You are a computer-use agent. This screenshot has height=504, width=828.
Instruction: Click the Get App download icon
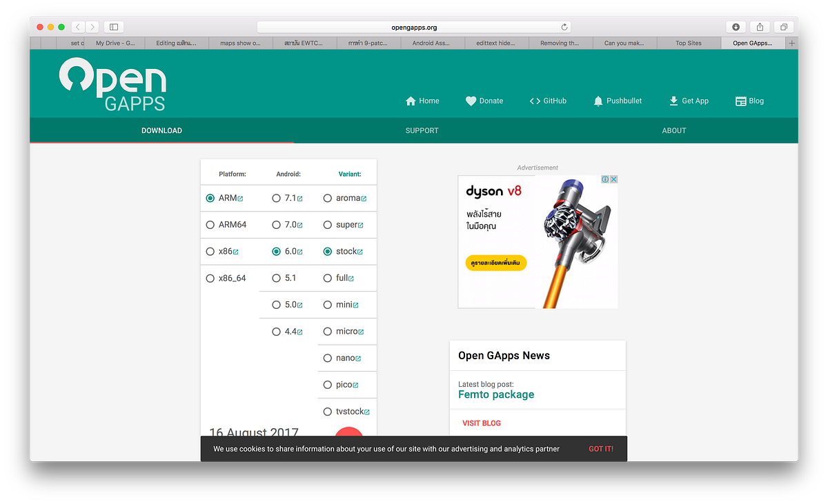pyautogui.click(x=671, y=101)
